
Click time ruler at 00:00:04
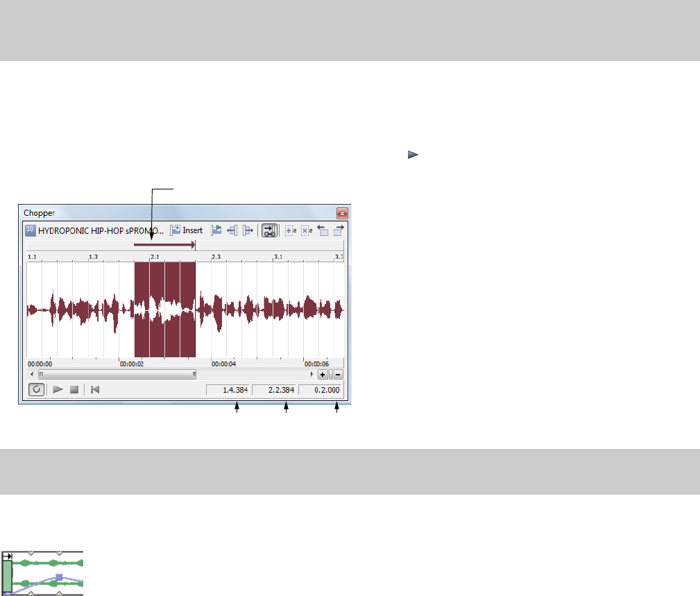(x=223, y=364)
